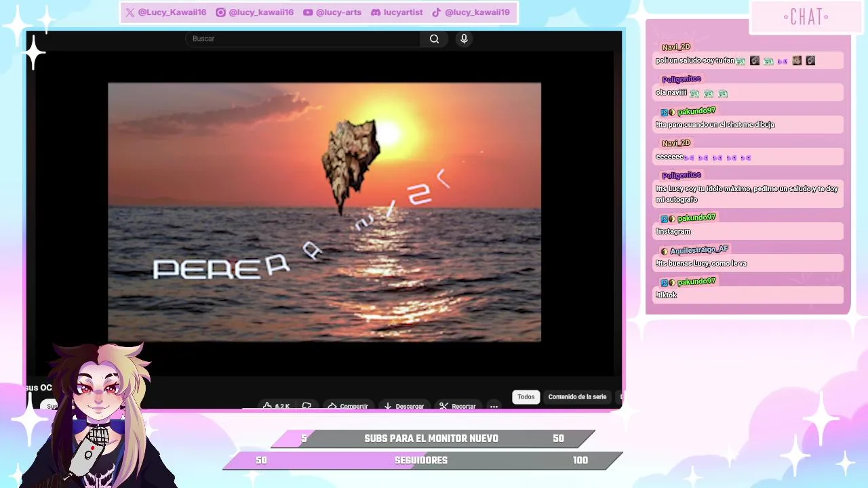Click the Instagram logo in the banner
The image size is (868, 488).
click(220, 12)
